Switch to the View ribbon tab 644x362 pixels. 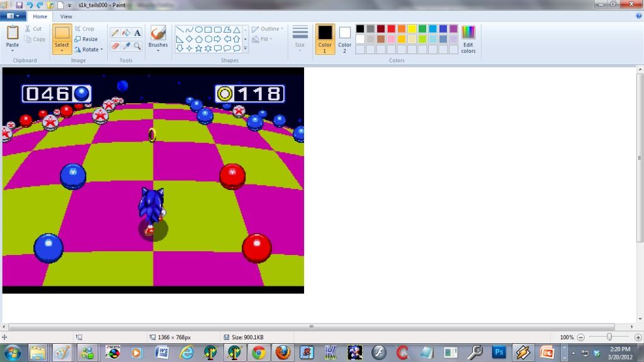(x=65, y=16)
